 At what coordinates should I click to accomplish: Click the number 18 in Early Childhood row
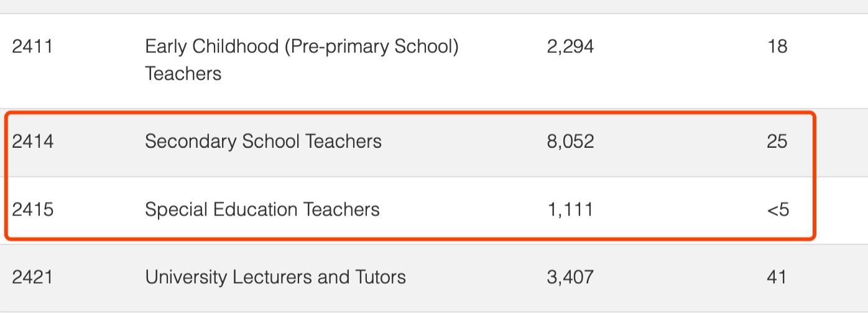pos(777,47)
